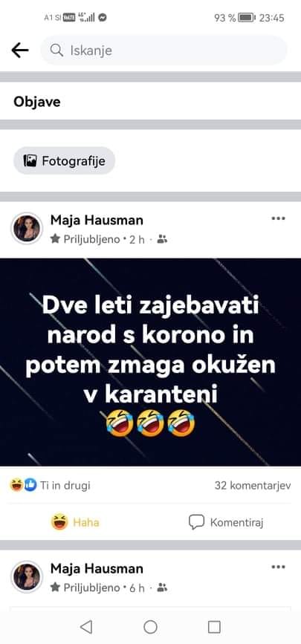The width and height of the screenshot is (301, 644).
Task: Open three-dot menu on first post
Action: (x=279, y=218)
